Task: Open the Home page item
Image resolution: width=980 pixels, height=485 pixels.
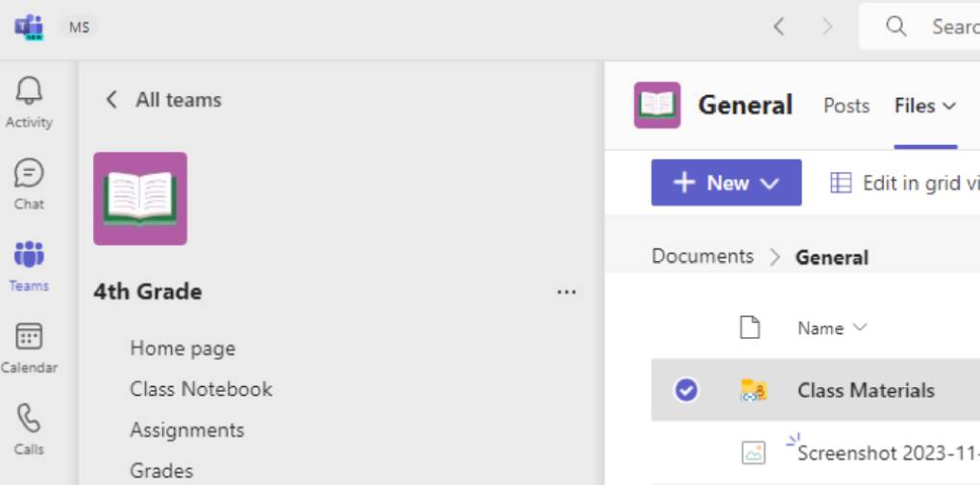Action: [183, 348]
